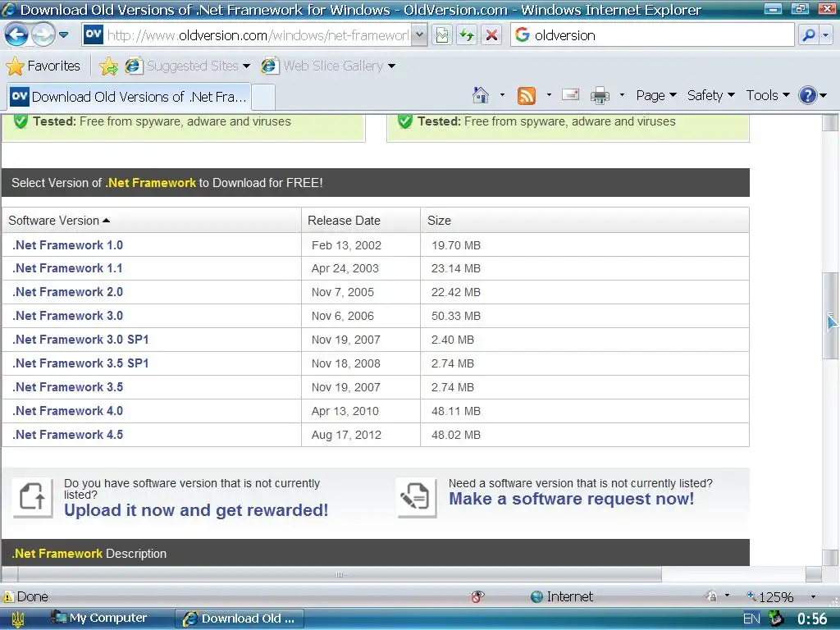
Task: Expand the address bar URL history dropdown
Action: coord(419,35)
